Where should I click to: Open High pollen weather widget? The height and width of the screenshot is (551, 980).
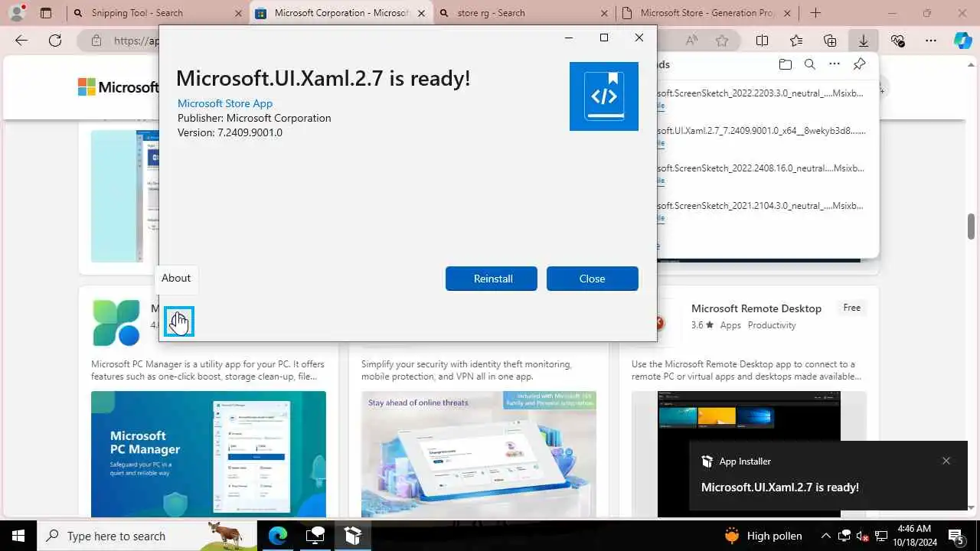[x=763, y=536]
